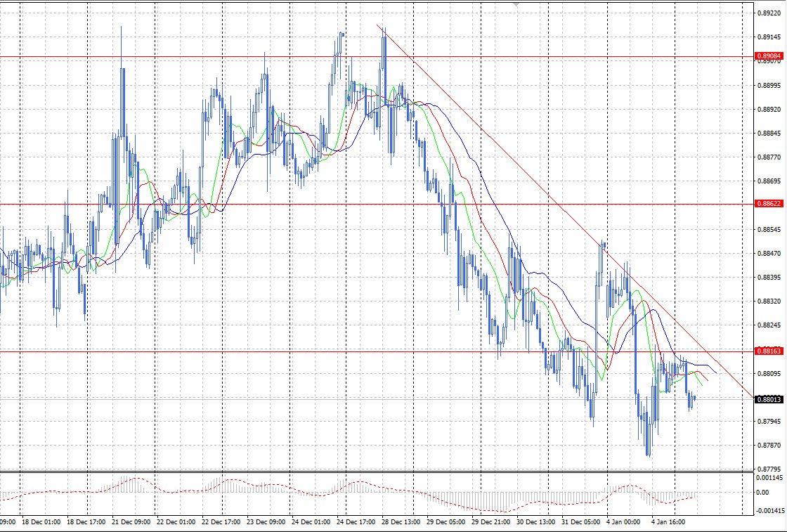This screenshot has height=532, width=787.
Task: Click the 23 Dec 09:00 time label
Action: pyautogui.click(x=266, y=522)
